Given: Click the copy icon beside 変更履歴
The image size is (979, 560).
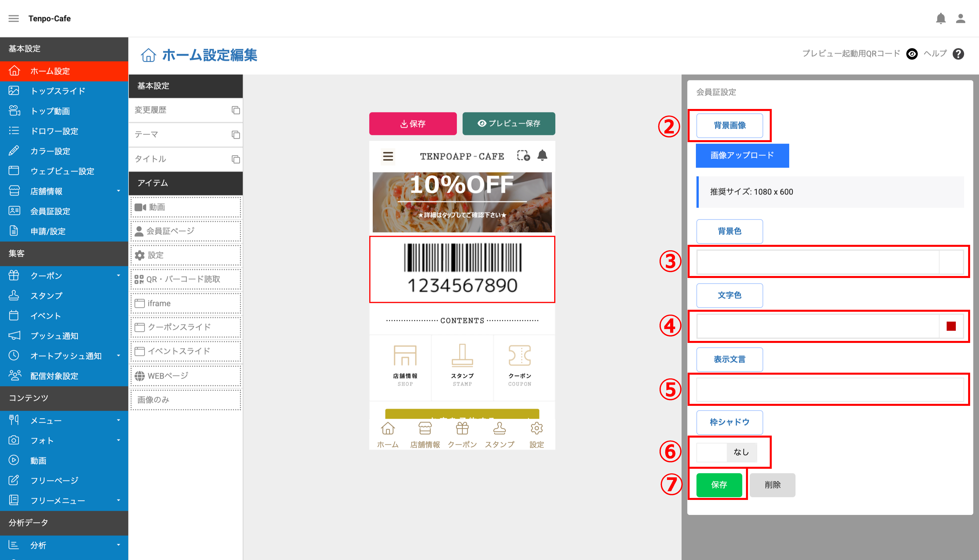Looking at the screenshot, I should pos(236,110).
